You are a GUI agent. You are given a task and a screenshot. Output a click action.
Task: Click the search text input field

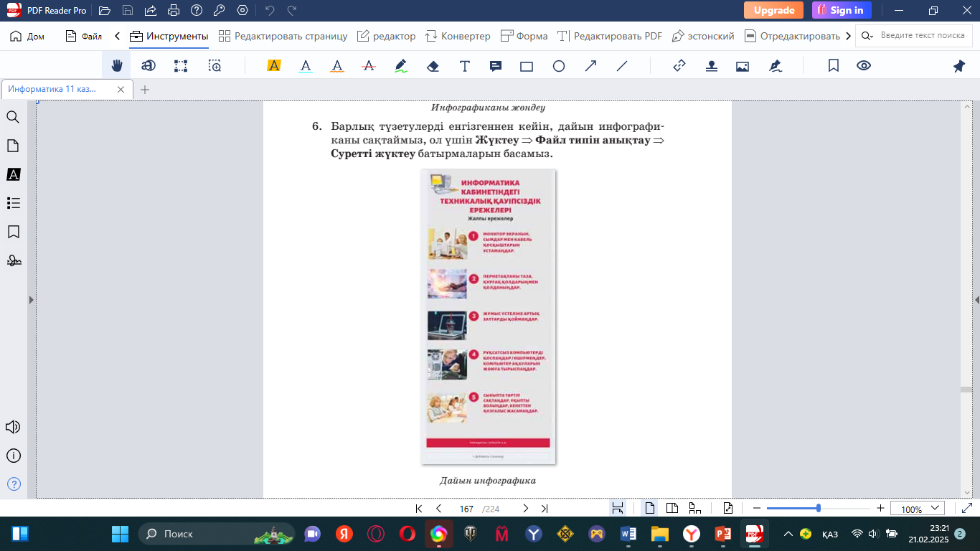click(922, 36)
